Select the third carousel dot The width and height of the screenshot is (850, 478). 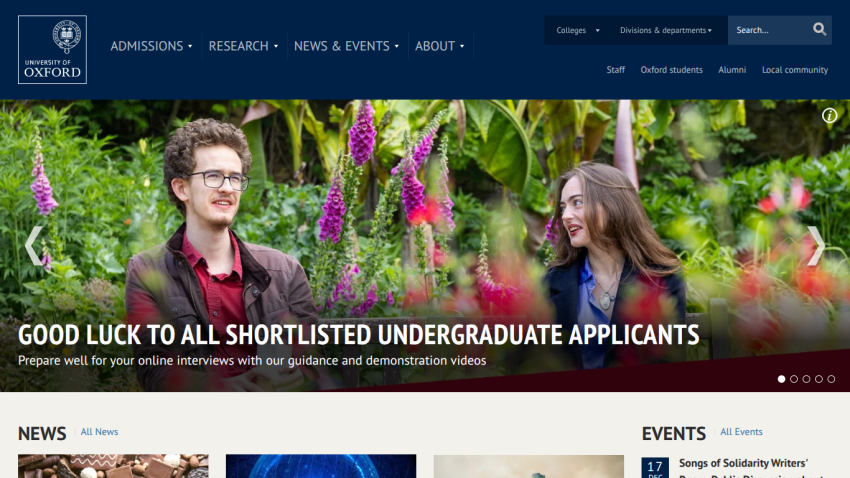tap(806, 379)
